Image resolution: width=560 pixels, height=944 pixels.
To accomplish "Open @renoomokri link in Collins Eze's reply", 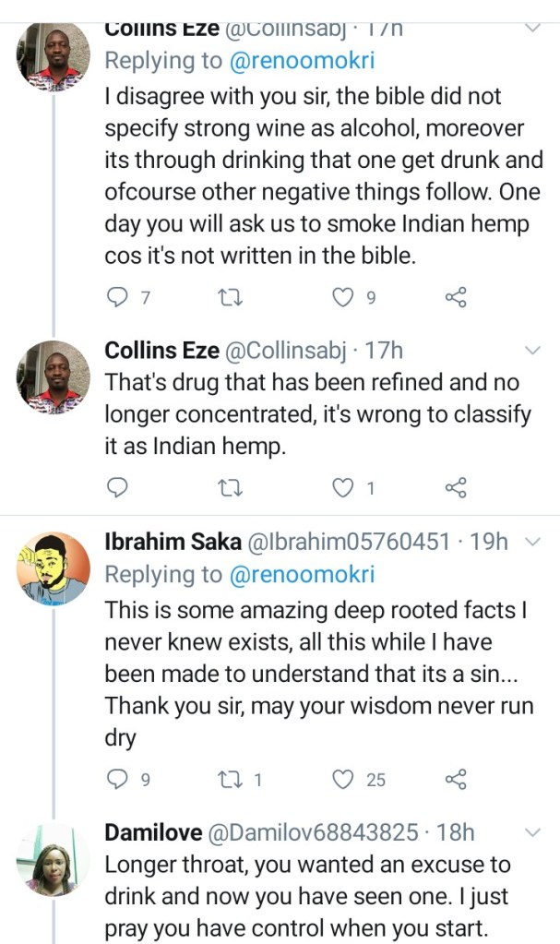I will 302,61.
